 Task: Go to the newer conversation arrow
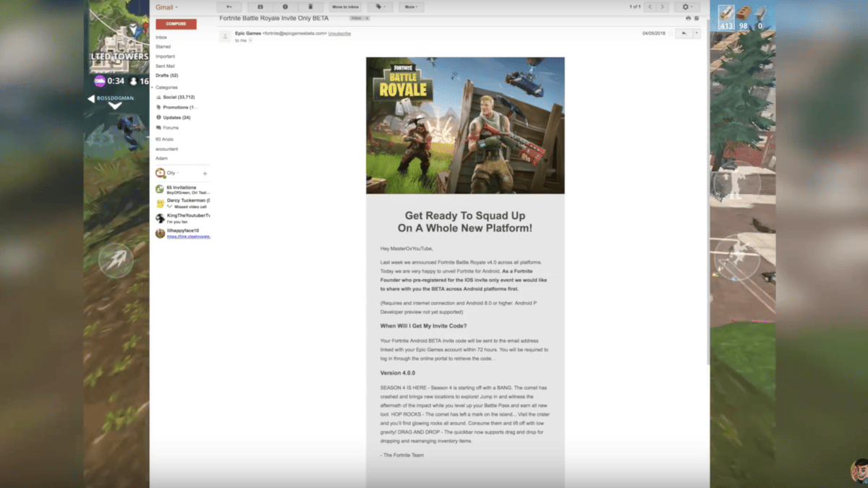[x=650, y=7]
